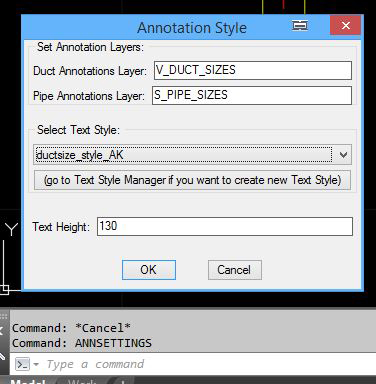Switch to the Model tab

point(28,381)
